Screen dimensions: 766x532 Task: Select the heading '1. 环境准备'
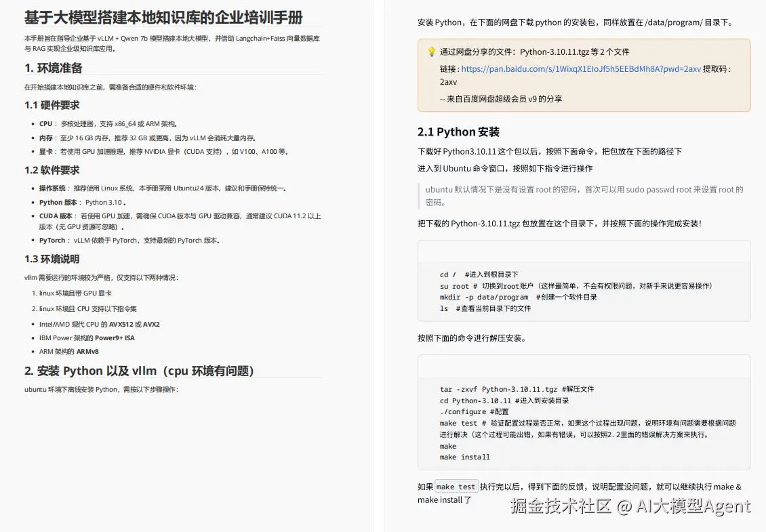pos(54,68)
